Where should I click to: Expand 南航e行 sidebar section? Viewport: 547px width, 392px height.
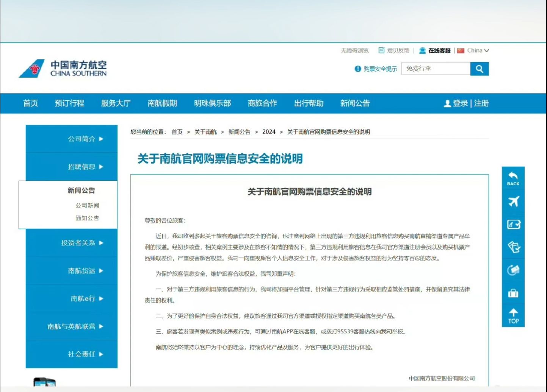(x=72, y=298)
